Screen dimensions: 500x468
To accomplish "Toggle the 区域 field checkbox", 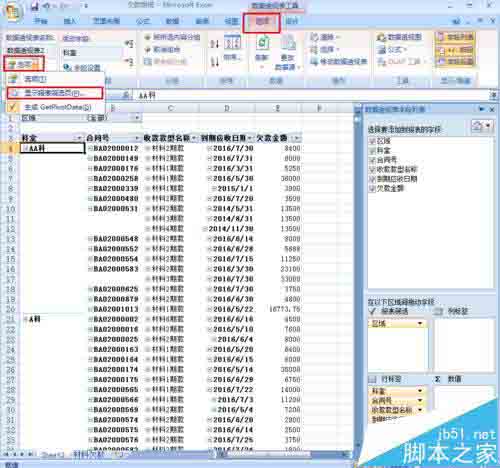I will point(372,141).
